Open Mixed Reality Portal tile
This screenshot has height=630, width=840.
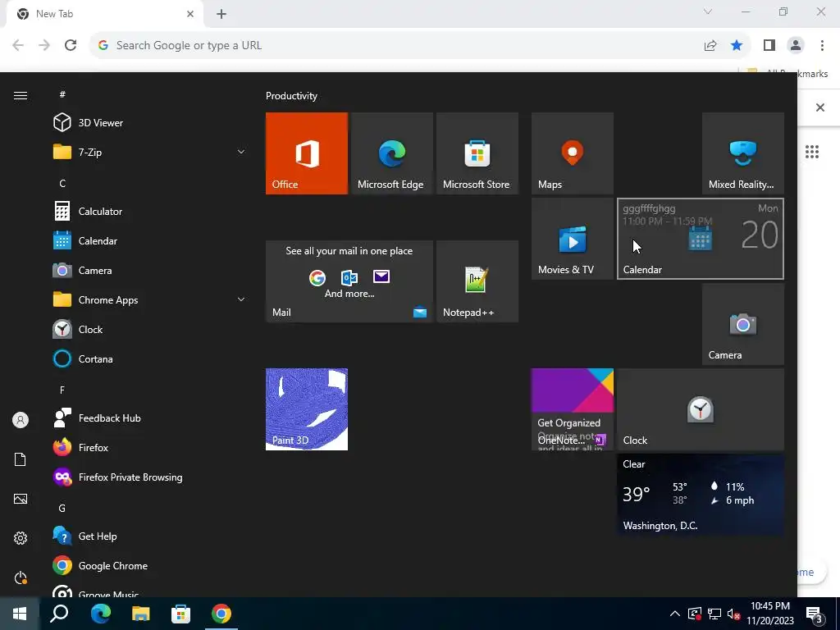(x=742, y=153)
